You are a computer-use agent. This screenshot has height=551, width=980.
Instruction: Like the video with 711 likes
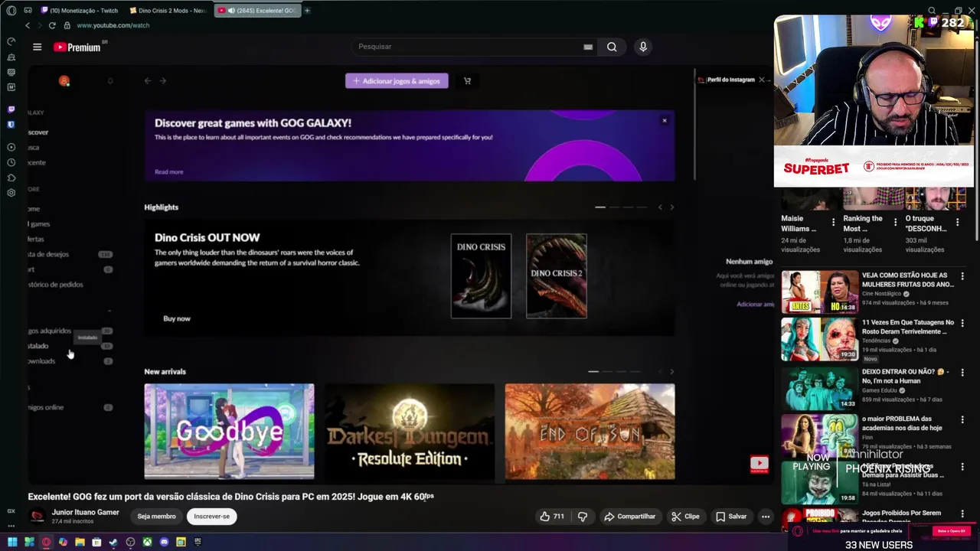tap(552, 517)
